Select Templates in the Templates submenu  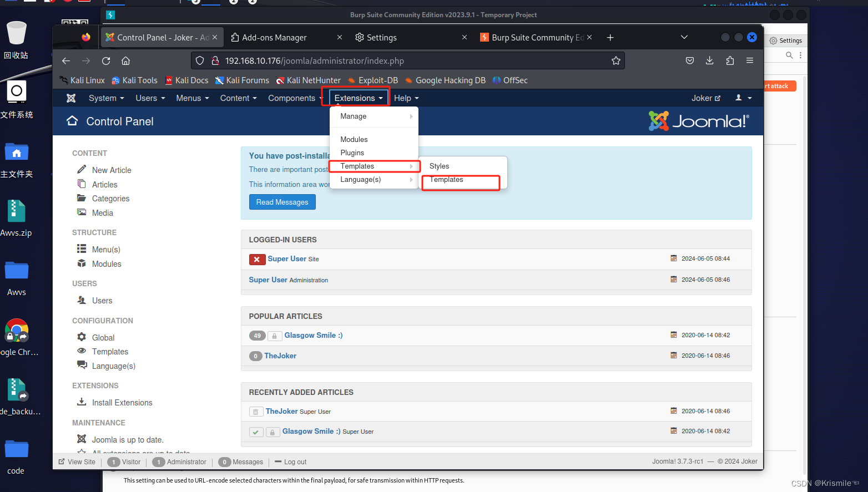click(463, 180)
